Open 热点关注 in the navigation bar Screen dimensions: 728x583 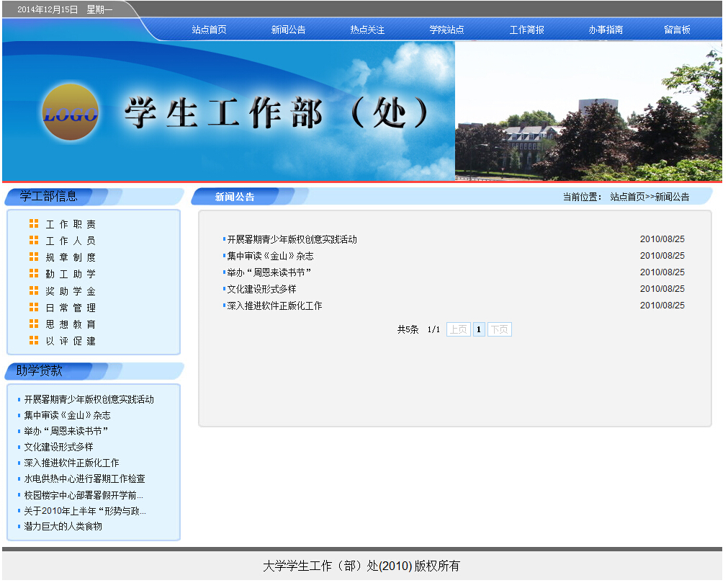(367, 30)
